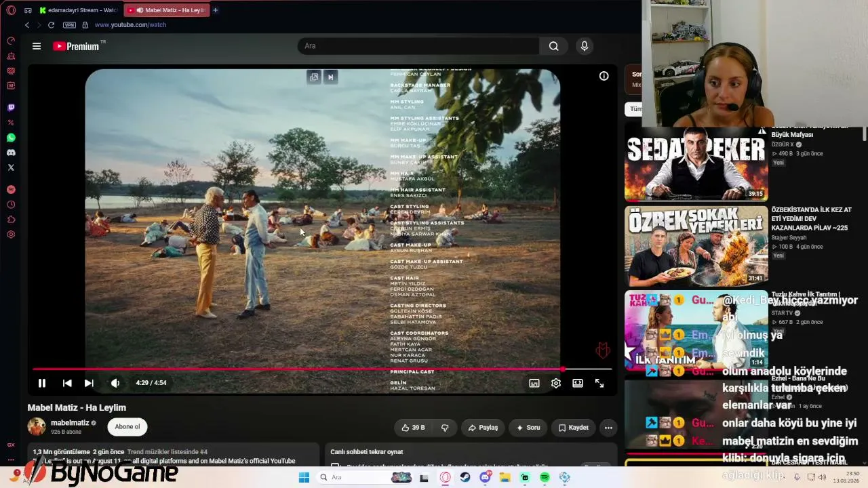Go back to the previous page
This screenshot has height=488, width=868.
(27, 25)
